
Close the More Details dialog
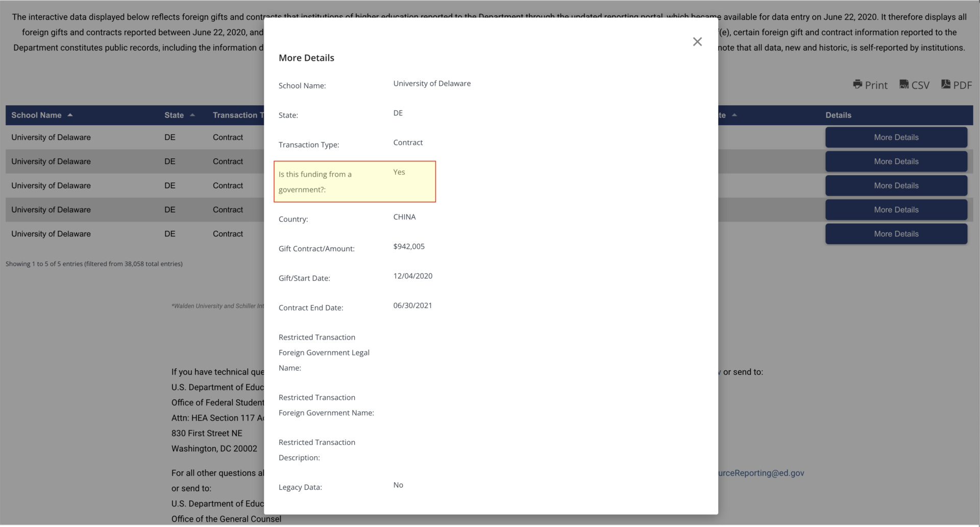(x=697, y=42)
